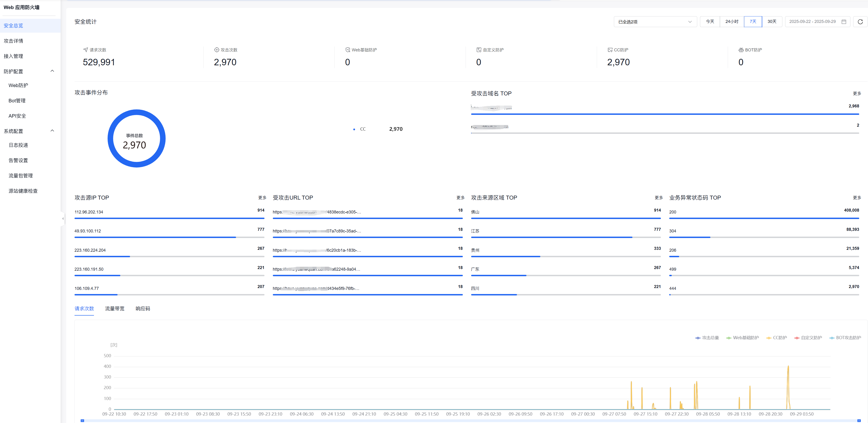Viewport: 868px width, 423px height.
Task: Select the 7天 time range
Action: [753, 22]
